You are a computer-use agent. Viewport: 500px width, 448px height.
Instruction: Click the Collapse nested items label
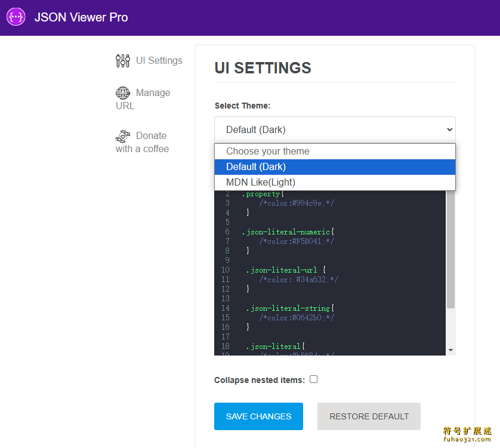click(x=260, y=380)
